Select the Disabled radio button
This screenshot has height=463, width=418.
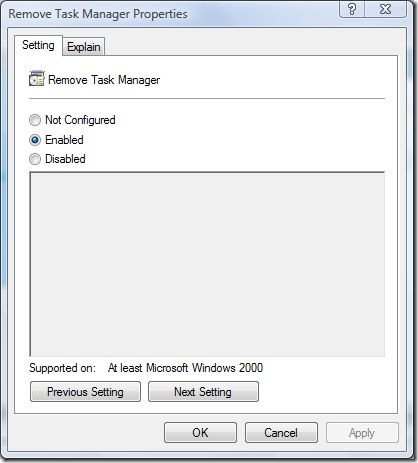pos(35,159)
